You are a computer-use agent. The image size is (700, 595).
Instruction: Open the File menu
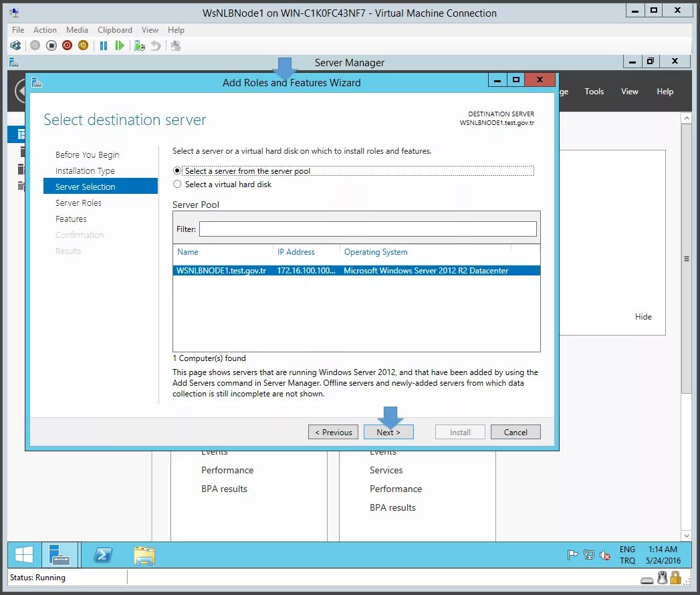[18, 30]
